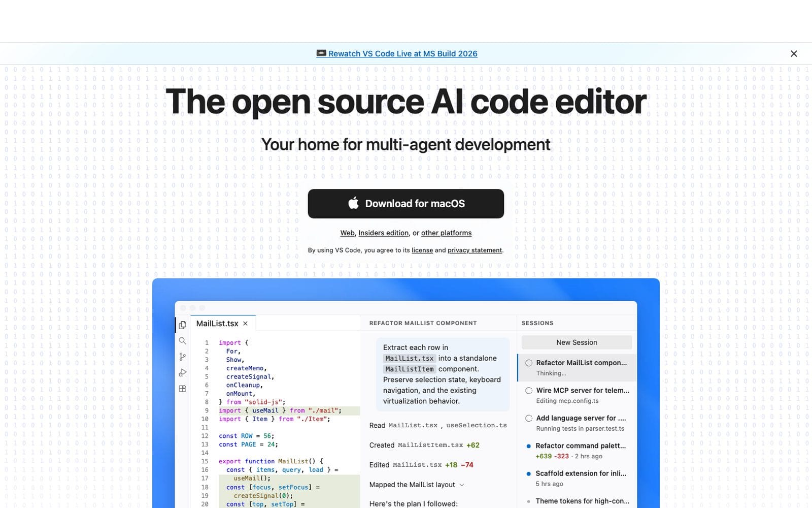Expand the Mapped the MailList layout chevron

[462, 485]
